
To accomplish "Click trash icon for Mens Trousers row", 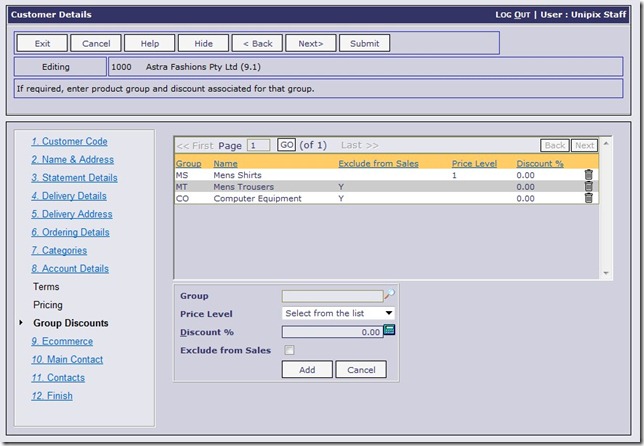I will pyautogui.click(x=588, y=187).
